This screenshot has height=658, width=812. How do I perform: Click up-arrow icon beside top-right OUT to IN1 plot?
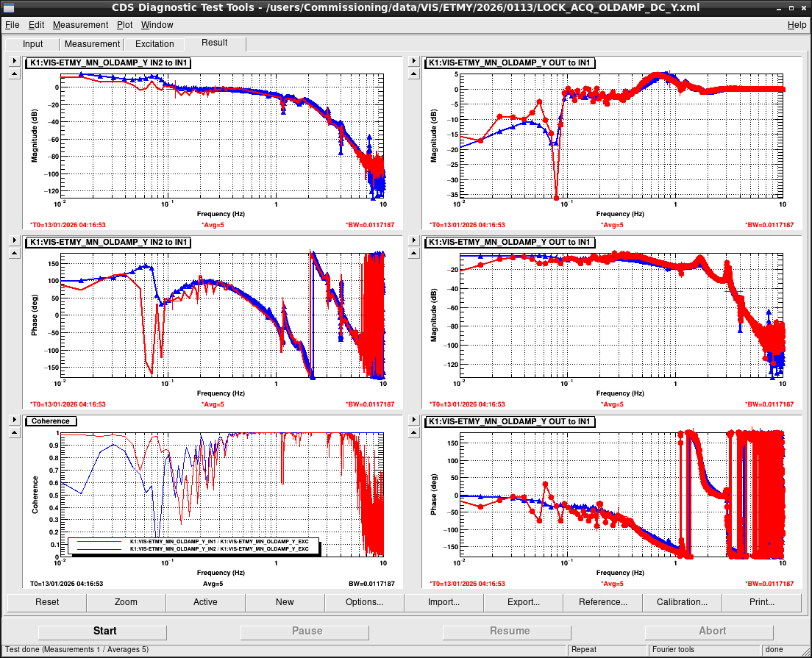tap(413, 74)
